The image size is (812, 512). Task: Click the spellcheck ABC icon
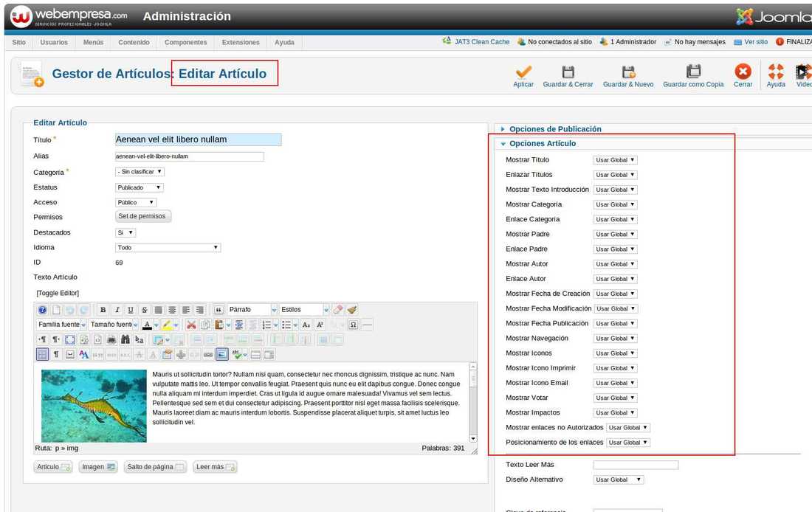click(x=237, y=355)
